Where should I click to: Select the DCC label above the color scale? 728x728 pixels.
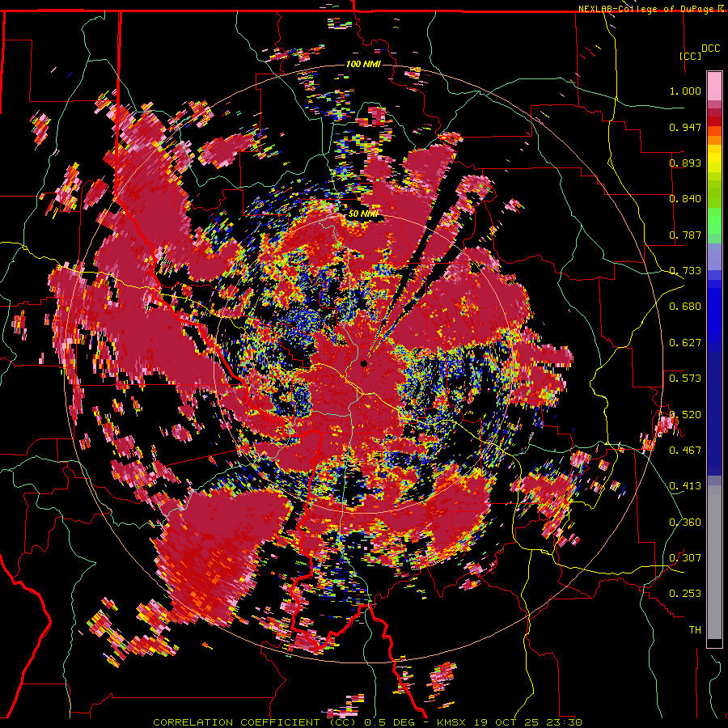[x=711, y=49]
